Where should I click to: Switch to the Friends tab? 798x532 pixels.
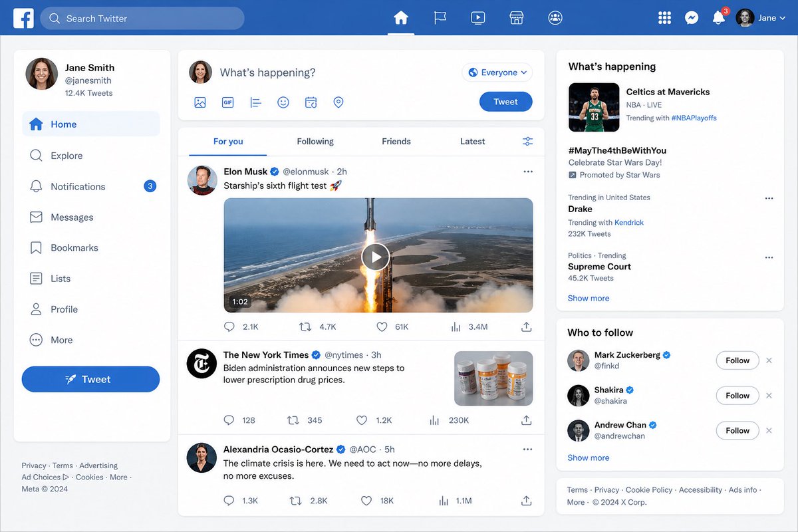tap(396, 141)
